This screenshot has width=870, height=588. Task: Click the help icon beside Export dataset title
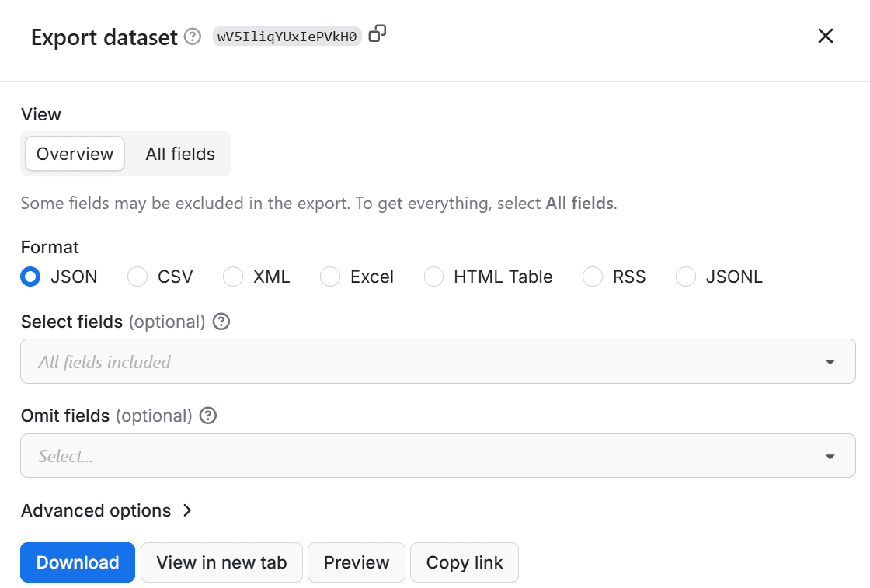(192, 37)
